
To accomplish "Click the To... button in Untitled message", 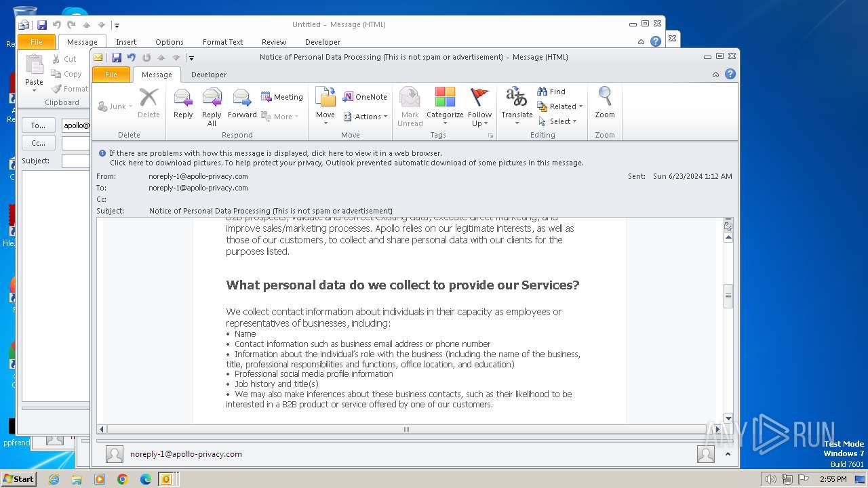I will 38,125.
